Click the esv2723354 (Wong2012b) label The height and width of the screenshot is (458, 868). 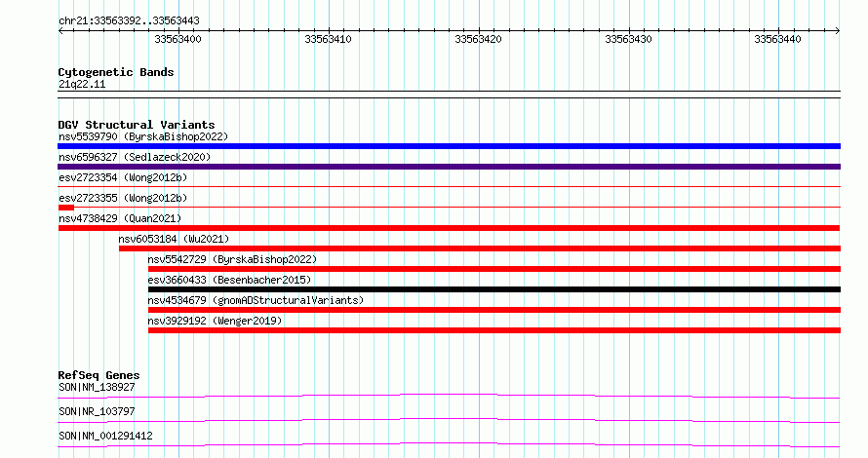(123, 177)
